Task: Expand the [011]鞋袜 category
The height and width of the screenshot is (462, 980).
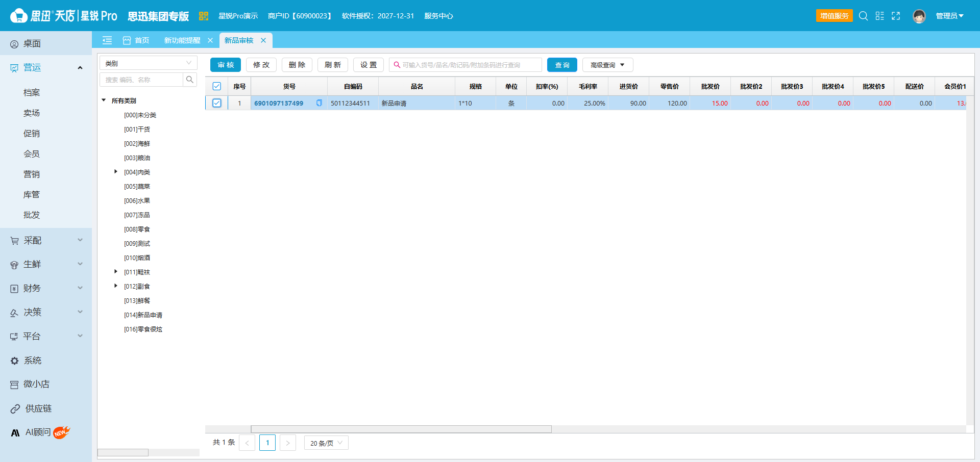Action: pos(116,272)
